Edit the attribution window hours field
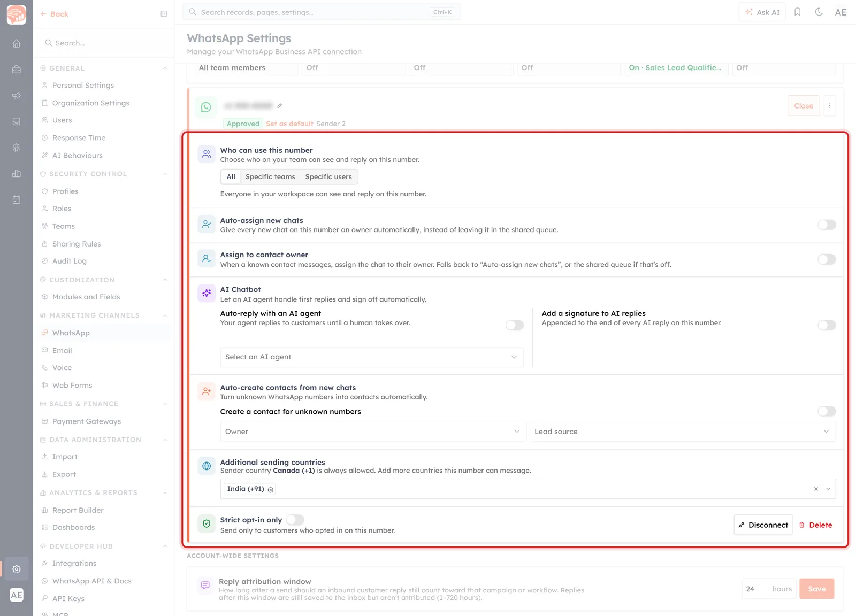856x616 pixels. (769, 589)
